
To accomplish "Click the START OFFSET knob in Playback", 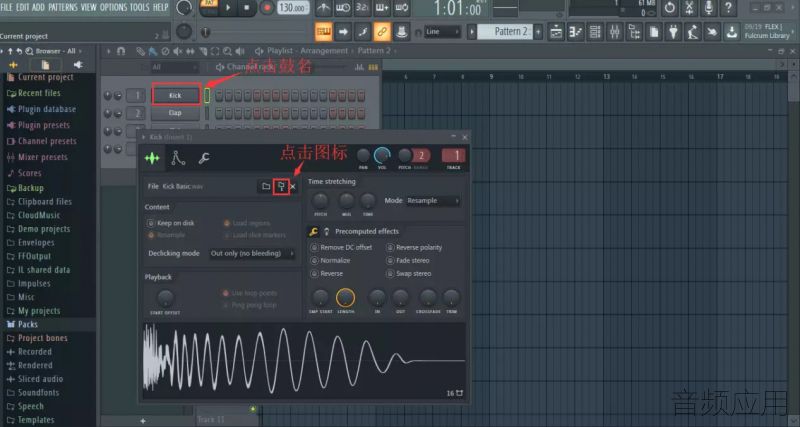I will click(x=165, y=298).
